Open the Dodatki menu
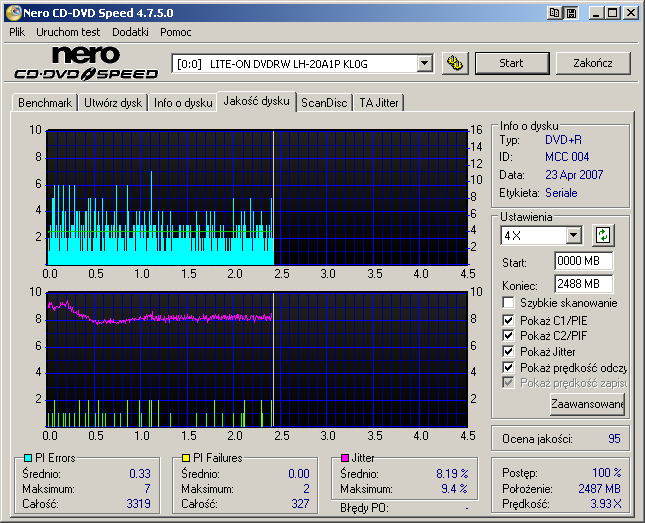The image size is (645, 523). pyautogui.click(x=130, y=32)
